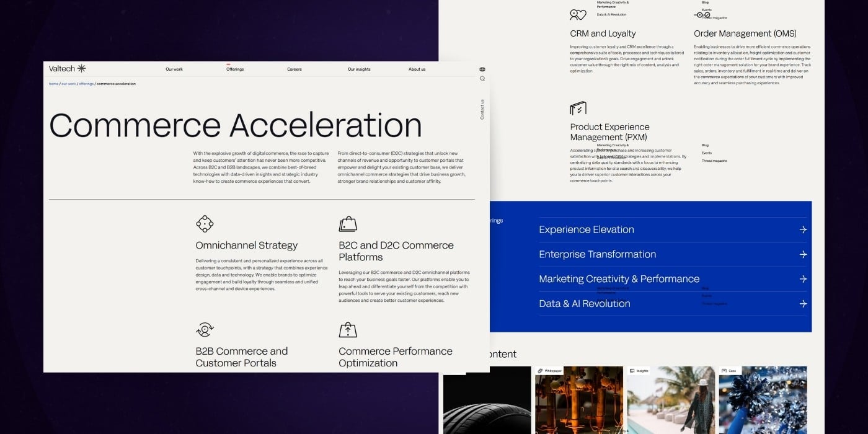Open the vertical Contact us link
Viewport: 868px width, 434px height.
482,109
